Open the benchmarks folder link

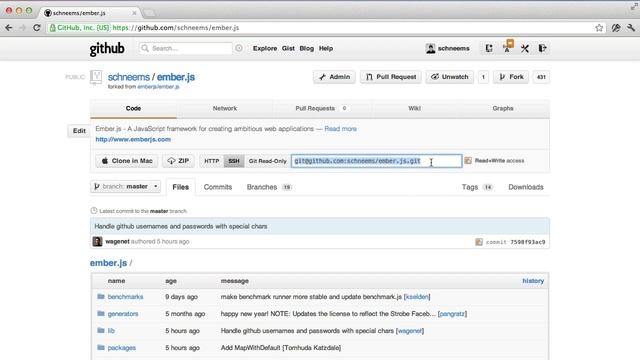pyautogui.click(x=125, y=297)
